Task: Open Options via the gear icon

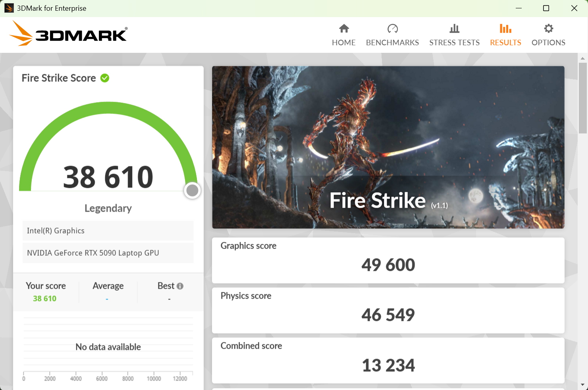Action: pyautogui.click(x=548, y=34)
